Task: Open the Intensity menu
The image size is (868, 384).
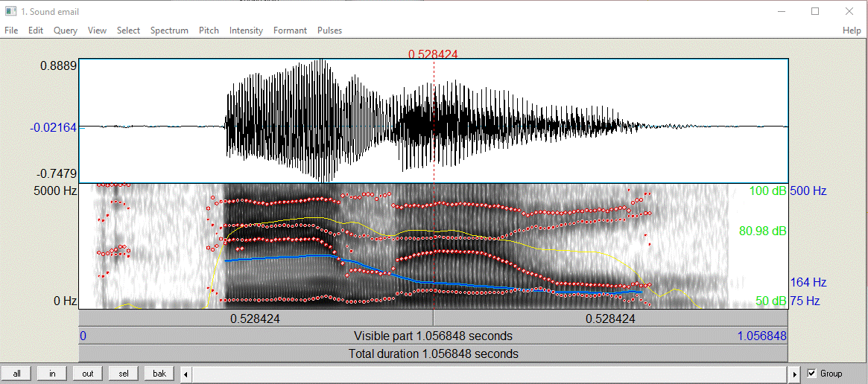Action: pyautogui.click(x=246, y=31)
